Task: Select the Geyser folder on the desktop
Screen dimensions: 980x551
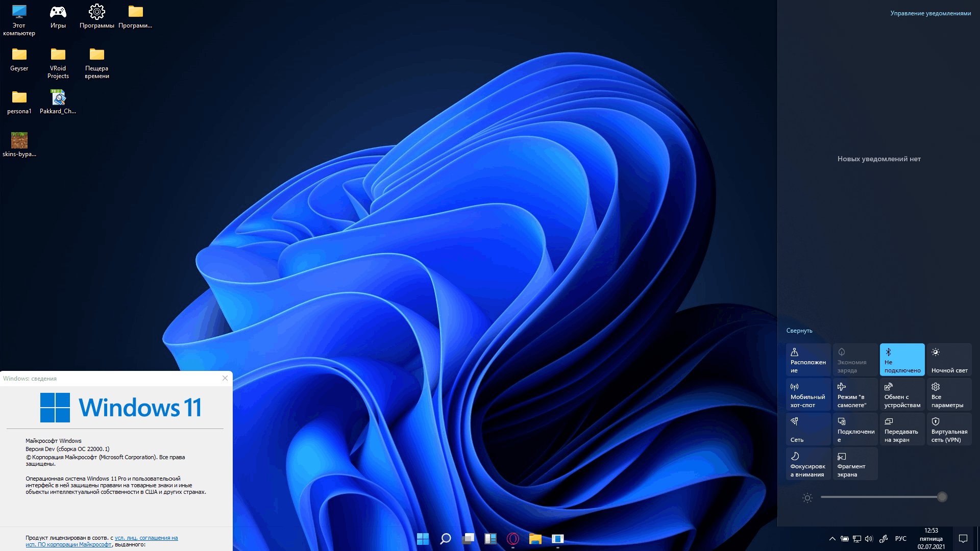Action: (x=19, y=59)
